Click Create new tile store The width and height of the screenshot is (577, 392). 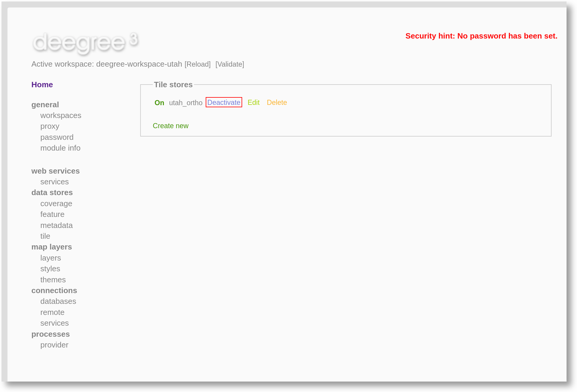[170, 126]
